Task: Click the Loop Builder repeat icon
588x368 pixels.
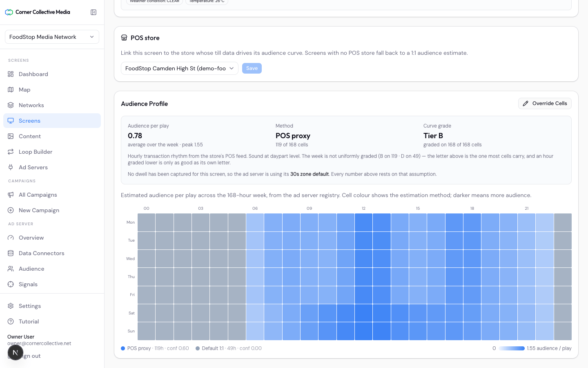Action: (11, 152)
